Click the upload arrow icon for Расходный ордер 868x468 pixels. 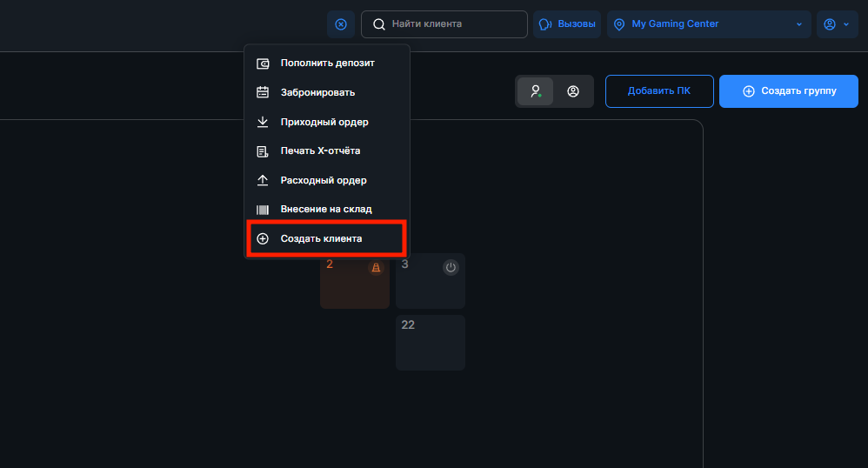[263, 181]
